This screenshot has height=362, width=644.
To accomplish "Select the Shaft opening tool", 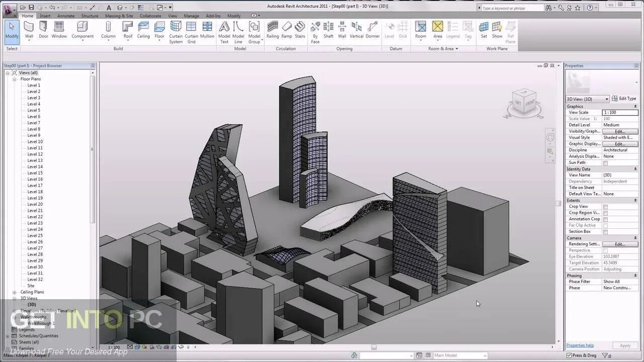I will 329,30.
